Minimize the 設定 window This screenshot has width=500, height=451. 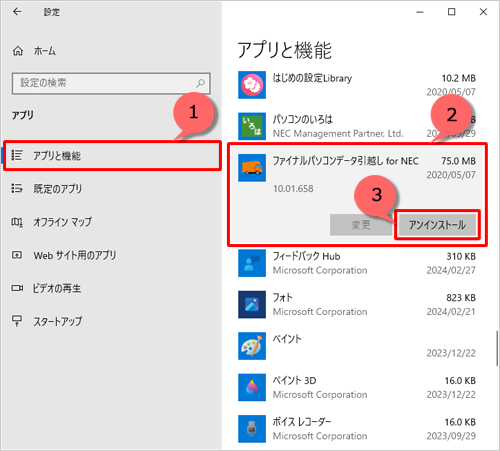point(420,12)
